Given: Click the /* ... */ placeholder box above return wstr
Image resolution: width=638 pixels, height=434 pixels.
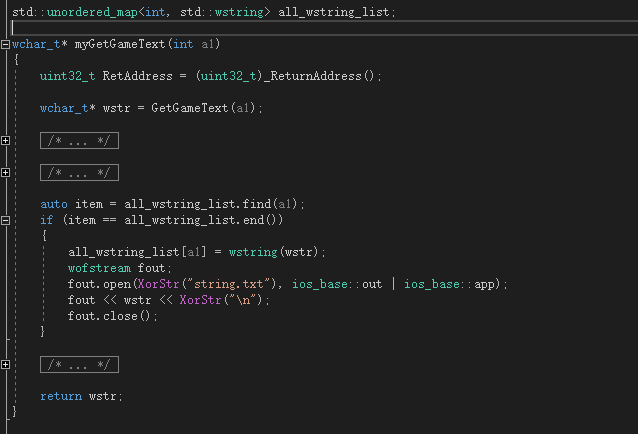Looking at the screenshot, I should (79, 364).
